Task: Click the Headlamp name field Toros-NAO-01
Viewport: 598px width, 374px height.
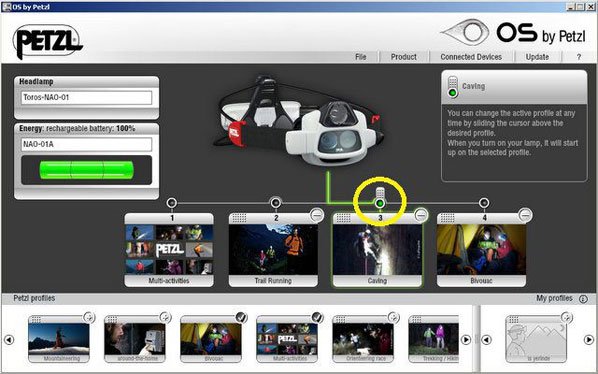Action: click(87, 98)
